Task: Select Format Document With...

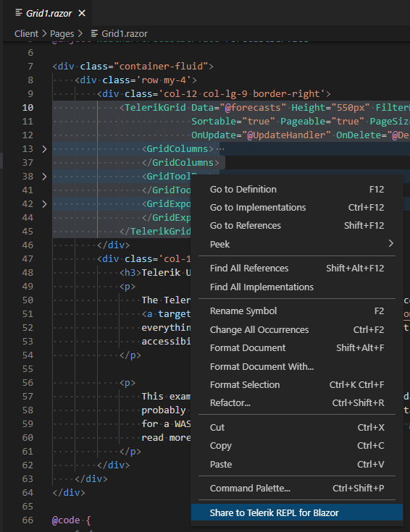Action: (297, 366)
